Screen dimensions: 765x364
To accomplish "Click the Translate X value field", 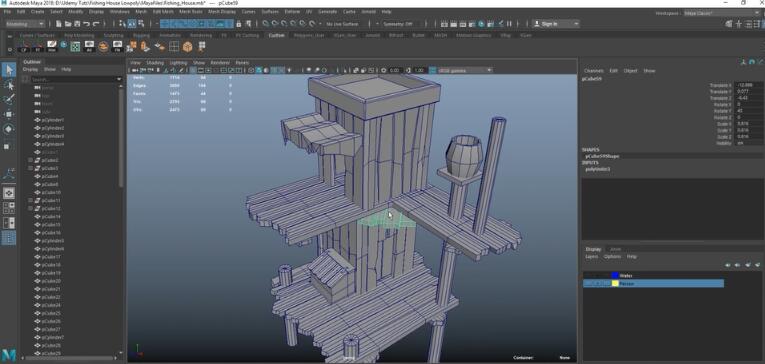I will (748, 85).
